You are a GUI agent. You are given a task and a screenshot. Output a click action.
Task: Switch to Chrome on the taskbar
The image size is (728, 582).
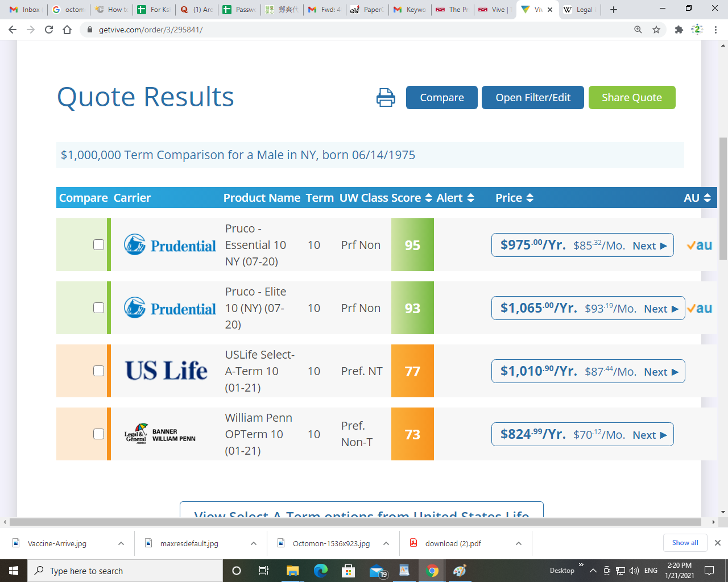(x=432, y=571)
